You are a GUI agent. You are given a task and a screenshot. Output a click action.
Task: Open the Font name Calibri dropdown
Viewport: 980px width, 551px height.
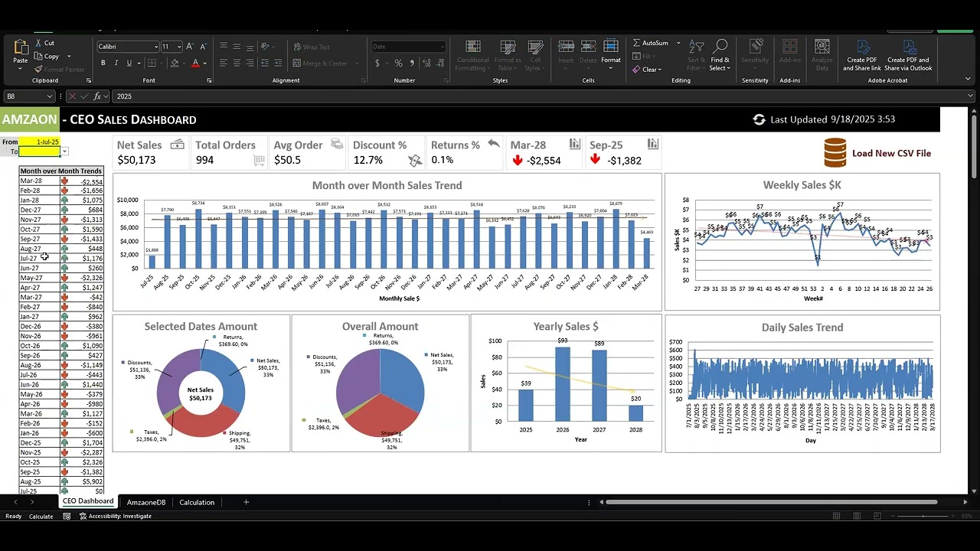(x=156, y=47)
